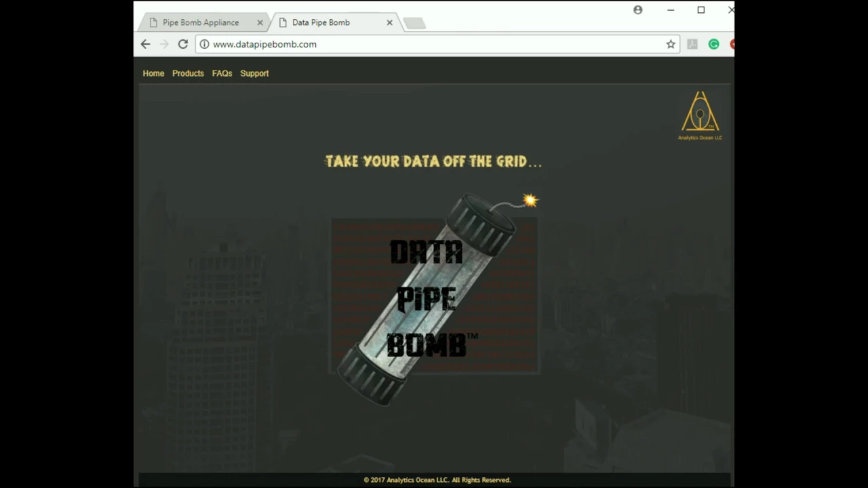
Task: Bookmark this page with the star icon
Action: pos(671,44)
